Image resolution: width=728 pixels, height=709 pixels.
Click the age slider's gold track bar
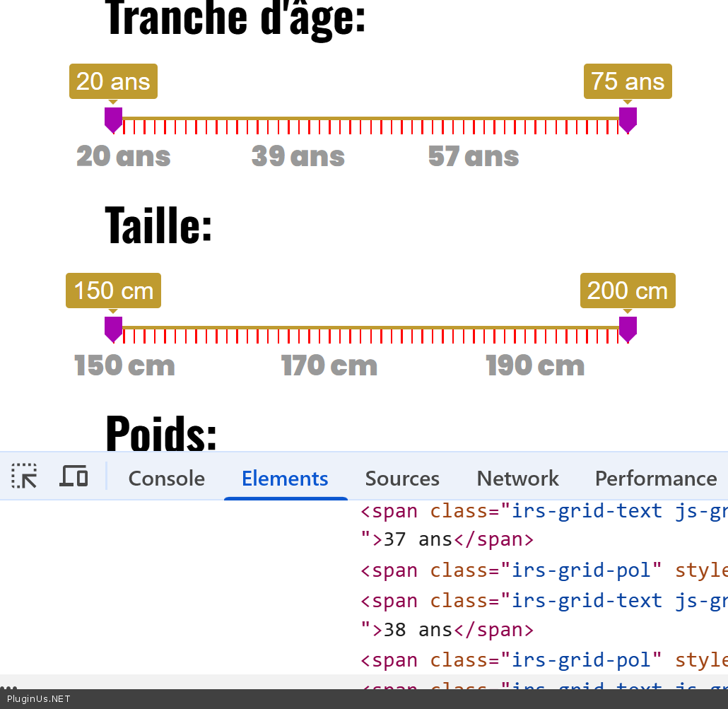click(368, 117)
